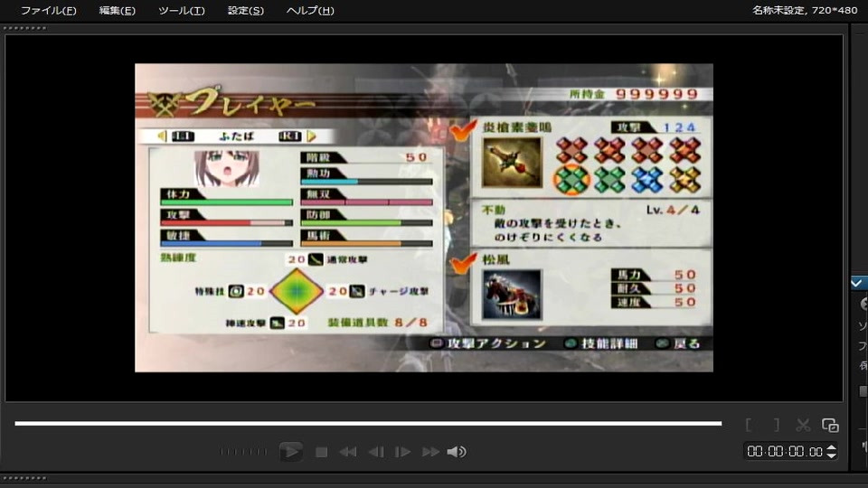Click the game video preview frame
The width and height of the screenshot is (868, 488).
(424, 218)
